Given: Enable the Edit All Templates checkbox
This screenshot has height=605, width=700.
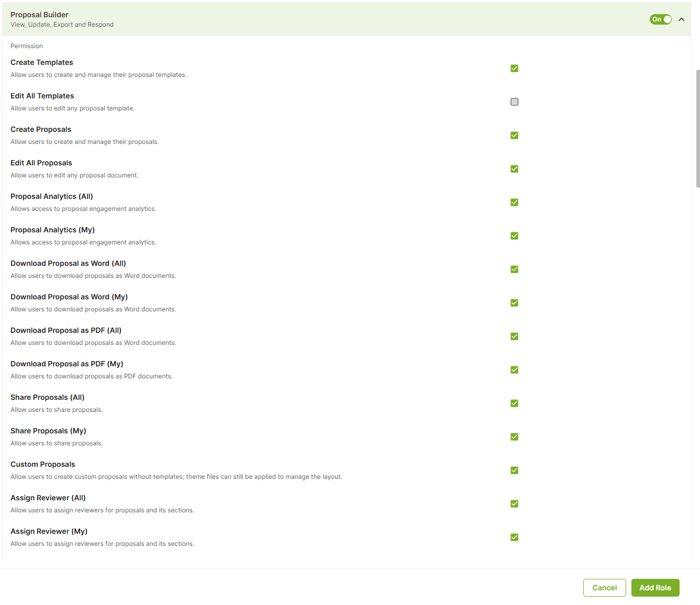Looking at the screenshot, I should pos(514,102).
